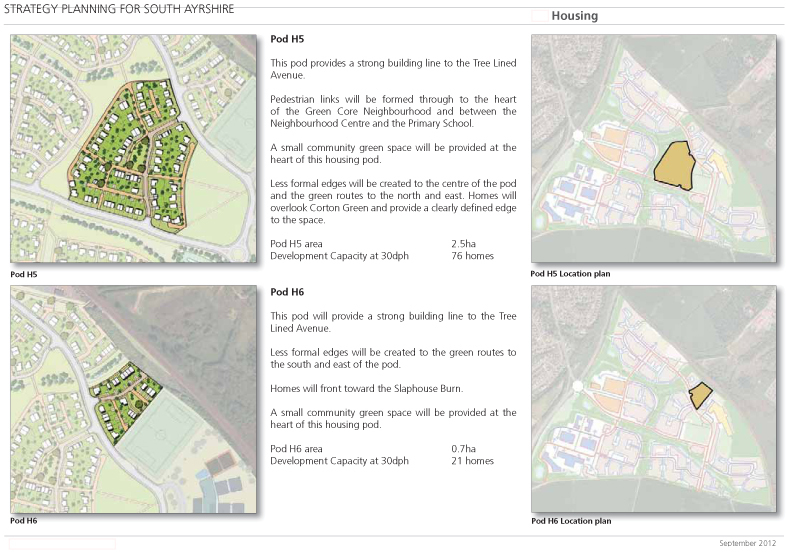Click the tan highlighted H5 pod shape
Image resolution: width=786 pixels, height=552 pixels.
(675, 164)
